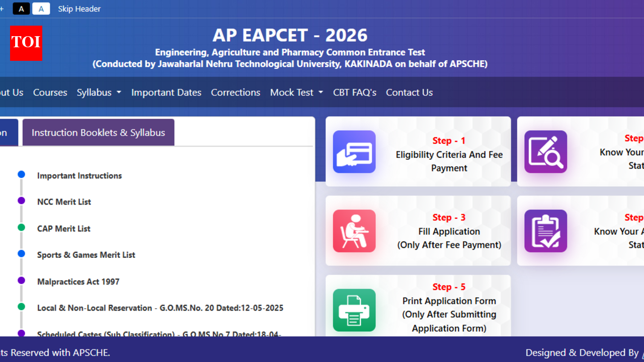The width and height of the screenshot is (644, 362).
Task: Click the Malpractices Act 1997 entry
Action: (x=78, y=282)
